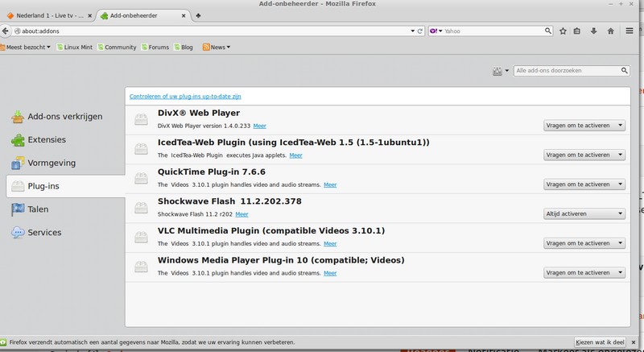Expand the News feed bookmark menu

[217, 48]
